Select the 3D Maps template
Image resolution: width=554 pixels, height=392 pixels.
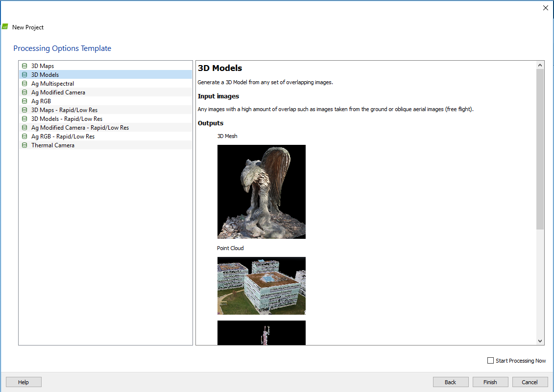point(105,66)
